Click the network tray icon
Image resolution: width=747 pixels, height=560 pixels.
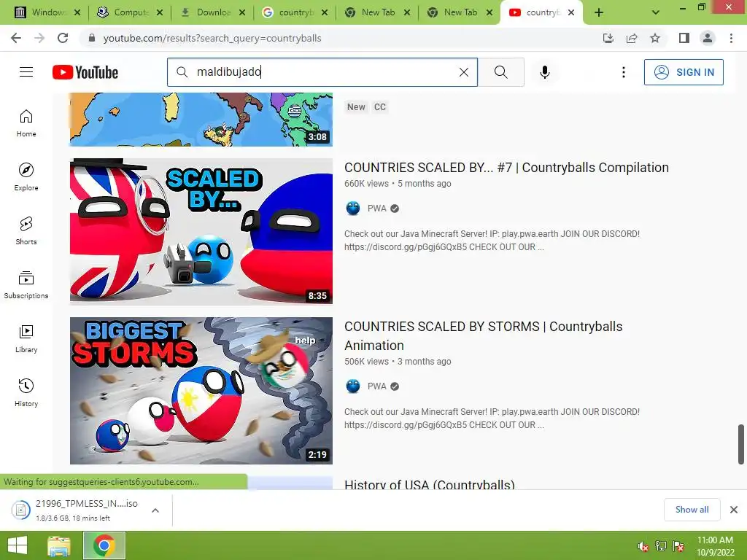tap(661, 546)
